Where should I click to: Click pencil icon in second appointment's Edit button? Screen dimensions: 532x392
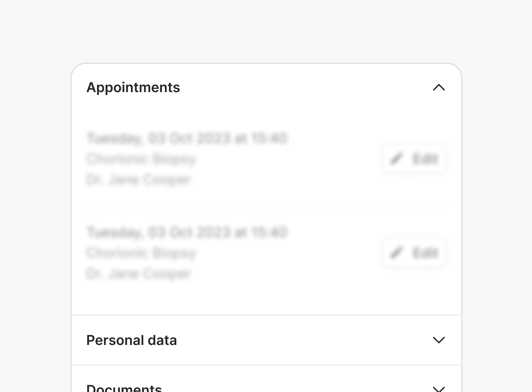(396, 253)
